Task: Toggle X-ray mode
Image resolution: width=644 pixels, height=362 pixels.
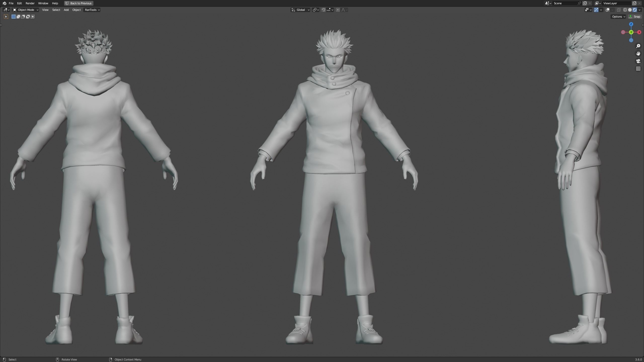Action: (x=619, y=10)
